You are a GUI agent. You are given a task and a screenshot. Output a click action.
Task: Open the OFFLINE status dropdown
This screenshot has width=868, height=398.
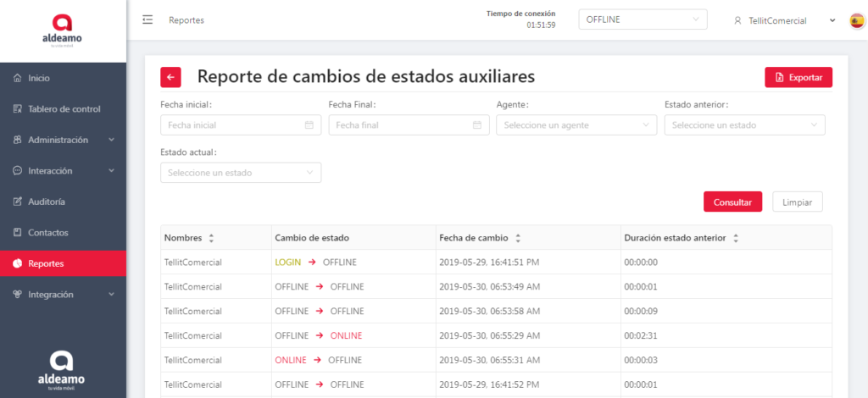pos(643,19)
